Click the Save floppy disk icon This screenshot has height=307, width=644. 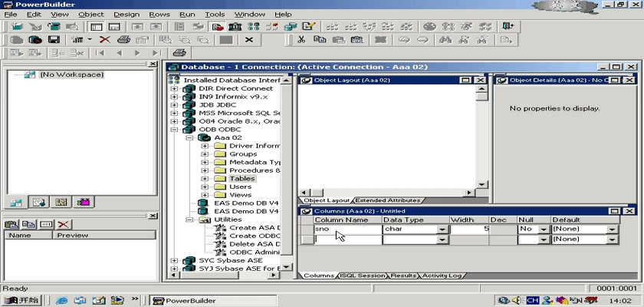(54, 40)
